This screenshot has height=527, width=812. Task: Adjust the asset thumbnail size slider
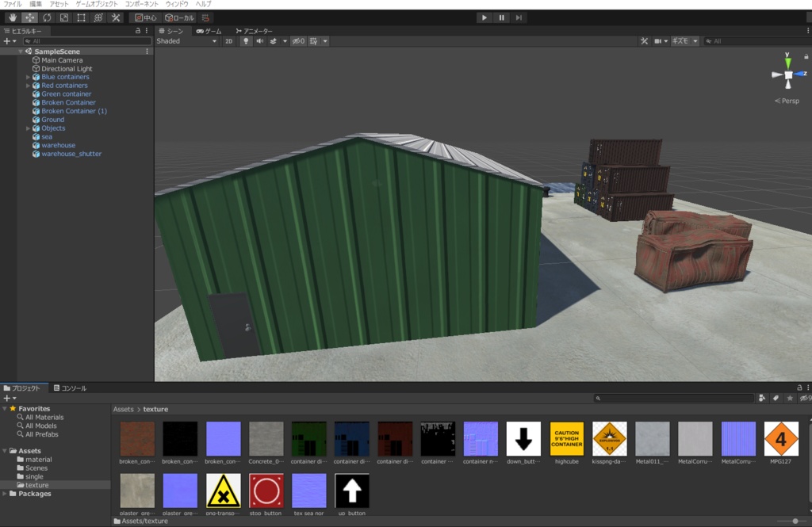point(795,521)
